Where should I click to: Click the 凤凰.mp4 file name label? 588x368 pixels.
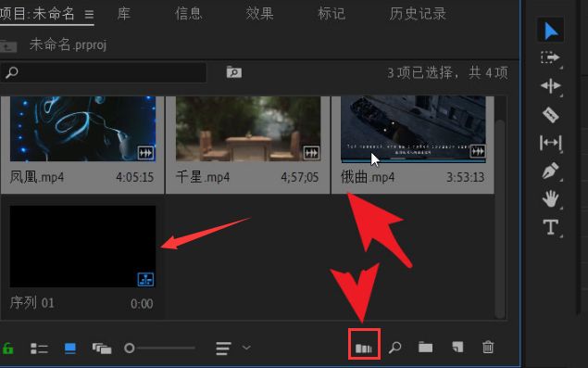pyautogui.click(x=37, y=177)
